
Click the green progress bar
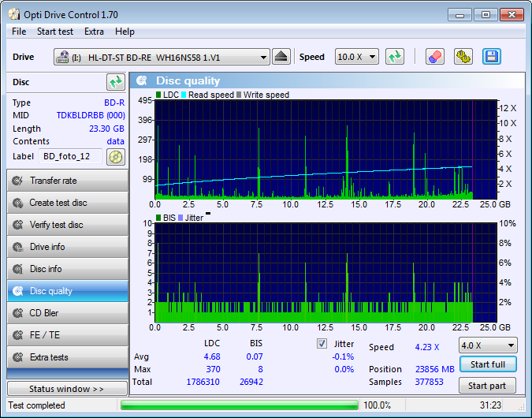point(240,405)
